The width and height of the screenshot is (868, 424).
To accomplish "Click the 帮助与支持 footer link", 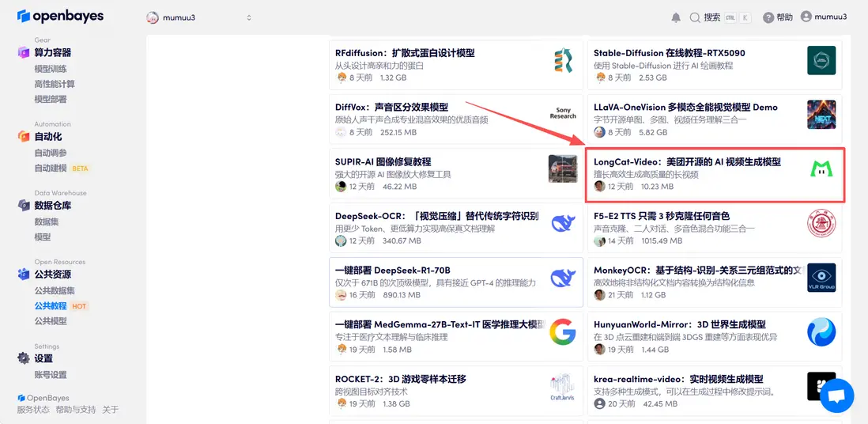I will pyautogui.click(x=76, y=410).
